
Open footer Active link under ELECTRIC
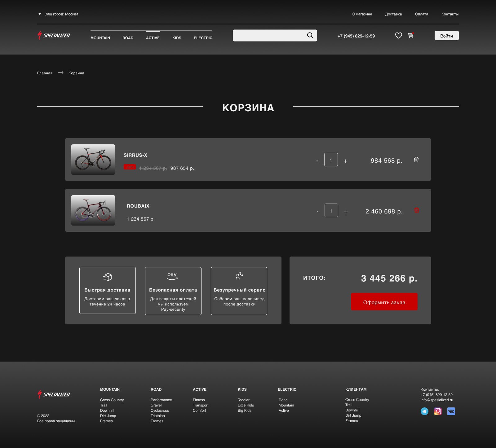284,411
